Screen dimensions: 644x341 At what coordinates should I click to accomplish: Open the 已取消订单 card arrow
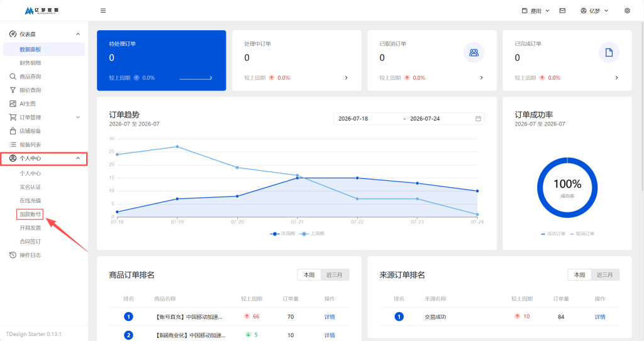[x=481, y=77]
